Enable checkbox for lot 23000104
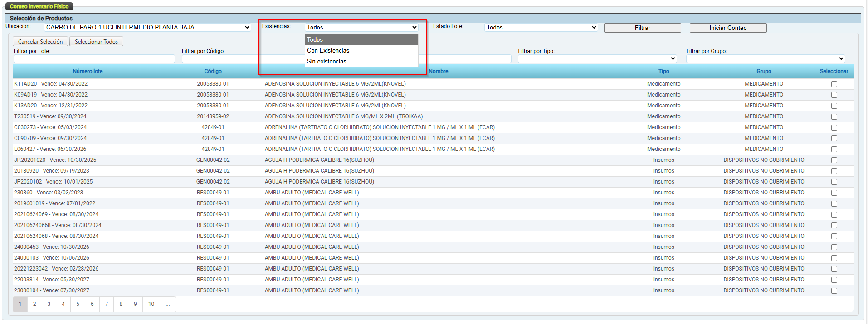The width and height of the screenshot is (868, 324). (x=834, y=291)
